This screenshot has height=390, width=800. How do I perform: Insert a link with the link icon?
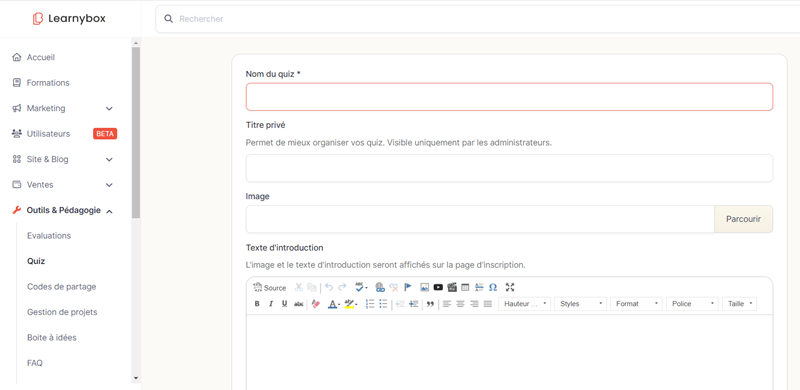pyautogui.click(x=380, y=287)
